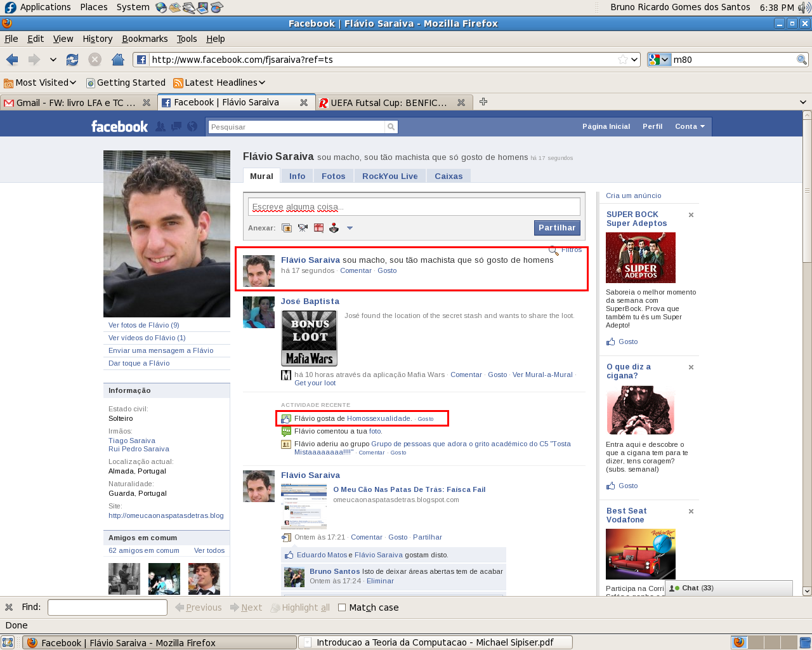Open the Perfil link in top bar

(652, 126)
